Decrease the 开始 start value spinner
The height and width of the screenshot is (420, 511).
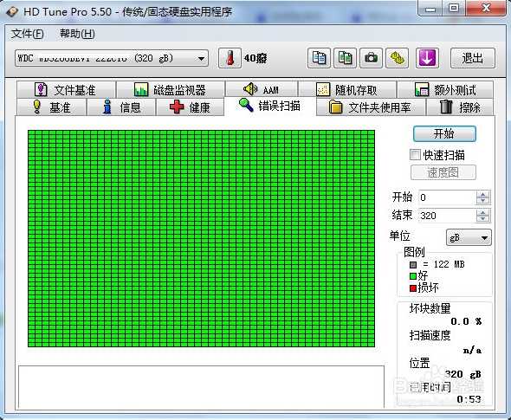pyautogui.click(x=482, y=201)
